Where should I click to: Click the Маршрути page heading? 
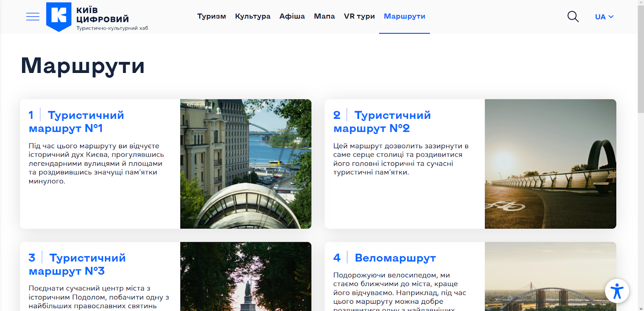coord(83,65)
